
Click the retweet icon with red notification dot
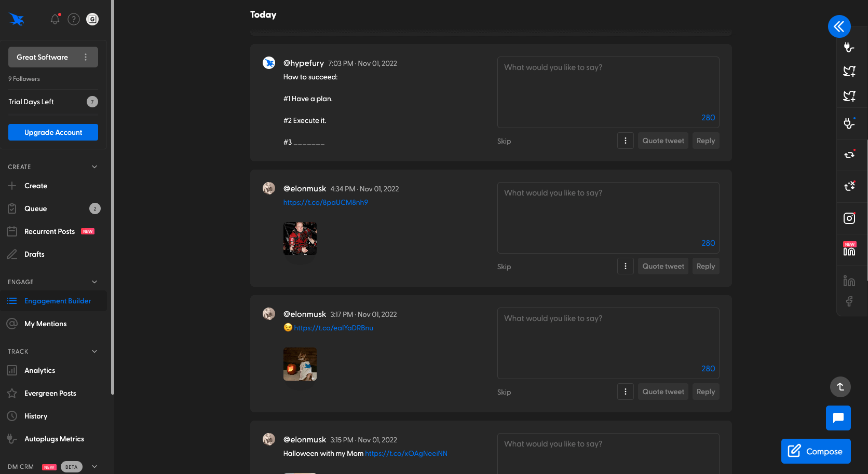pos(849,154)
